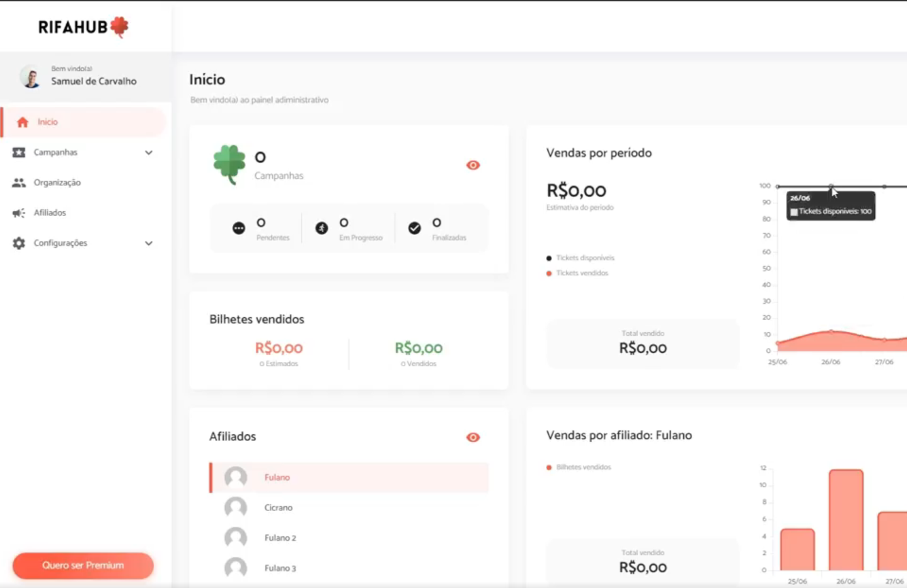Click the Afiliados megaphone icon
The height and width of the screenshot is (588, 907).
pos(19,213)
